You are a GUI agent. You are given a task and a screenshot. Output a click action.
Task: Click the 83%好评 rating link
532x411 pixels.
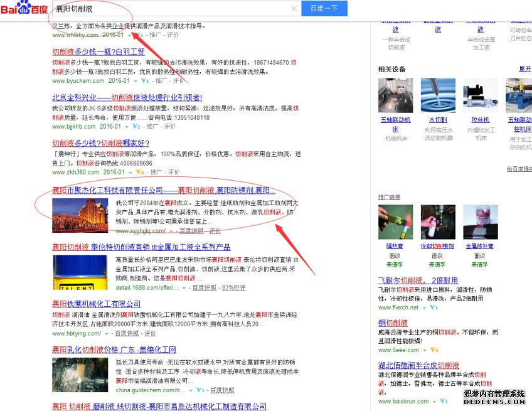coord(234,288)
